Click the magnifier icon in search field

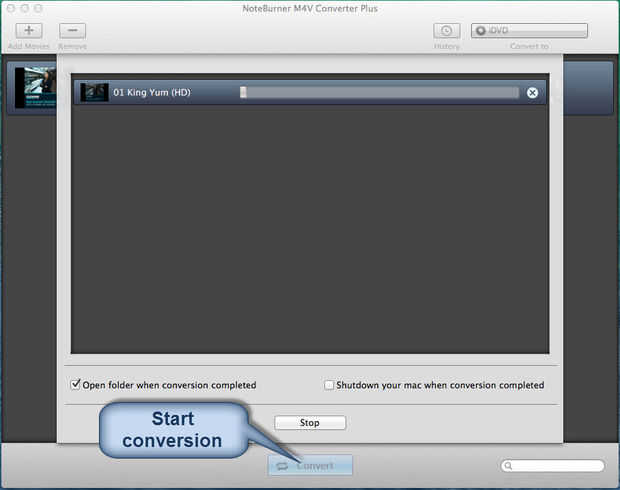pyautogui.click(x=508, y=466)
